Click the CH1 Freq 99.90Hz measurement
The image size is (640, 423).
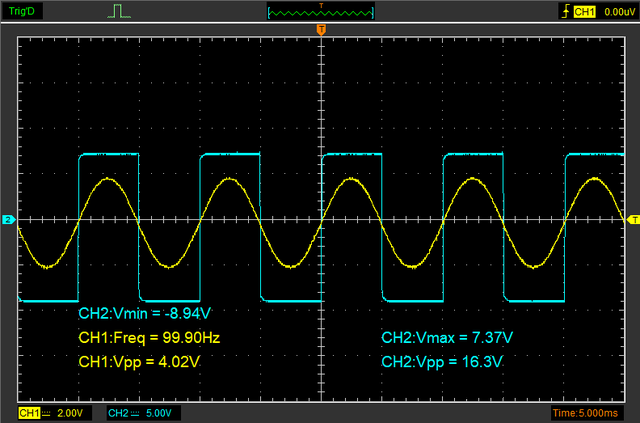[x=149, y=338]
